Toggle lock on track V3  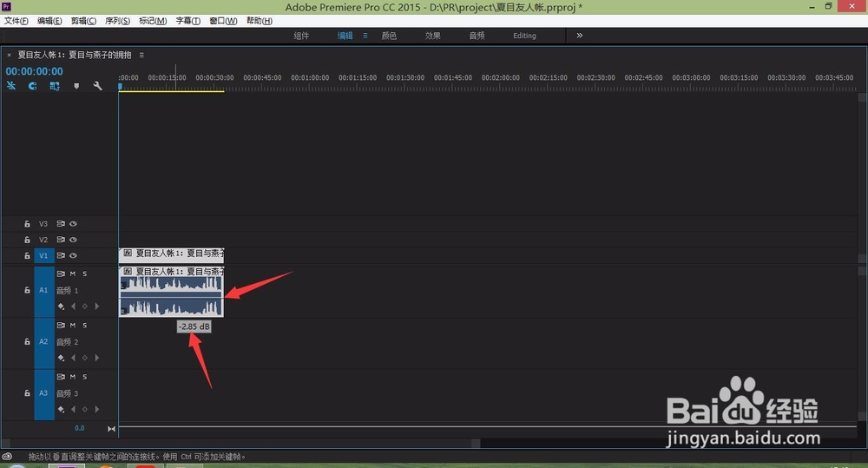pyautogui.click(x=27, y=224)
